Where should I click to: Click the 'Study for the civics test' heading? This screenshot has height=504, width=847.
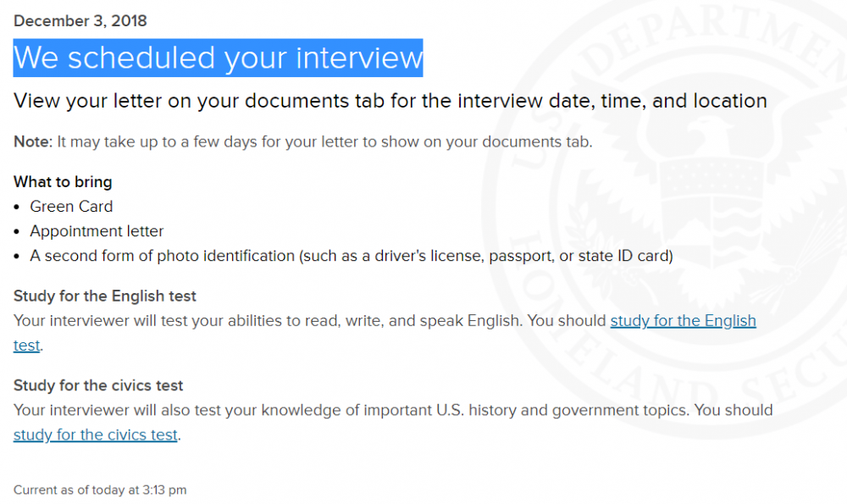click(x=98, y=385)
